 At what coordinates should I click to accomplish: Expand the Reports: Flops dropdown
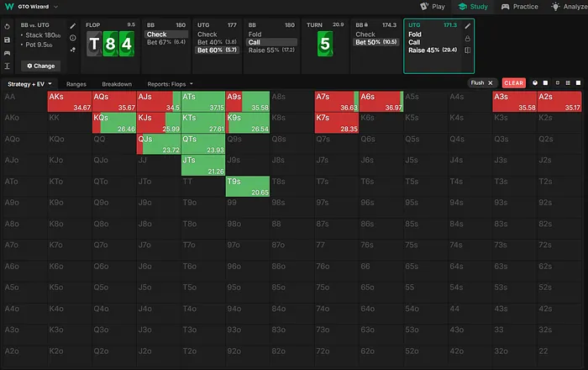pyautogui.click(x=168, y=84)
